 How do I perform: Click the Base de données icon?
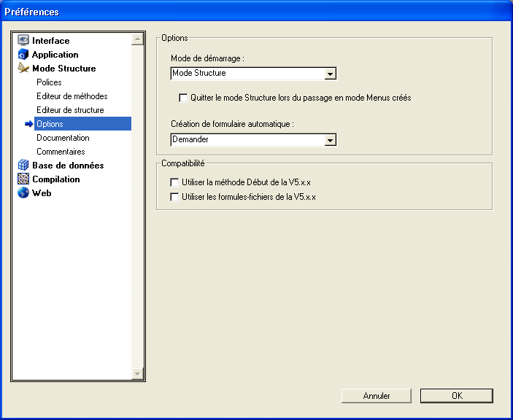pyautogui.click(x=23, y=166)
